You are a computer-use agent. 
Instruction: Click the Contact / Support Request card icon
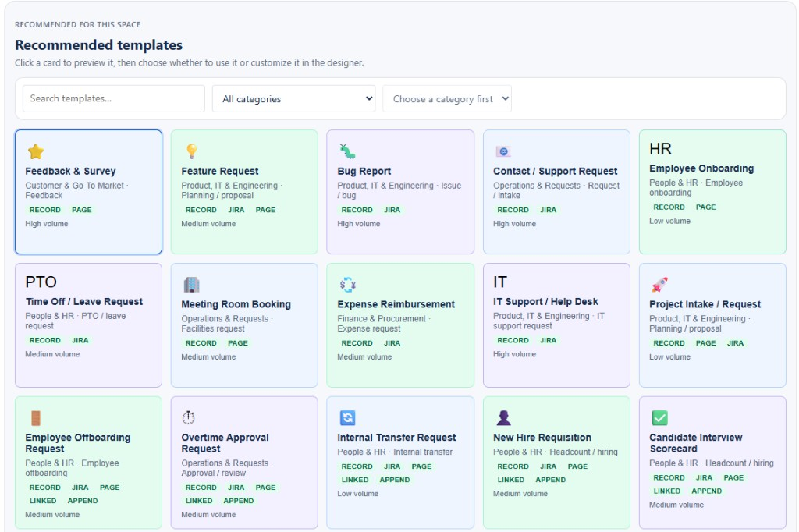tap(503, 151)
